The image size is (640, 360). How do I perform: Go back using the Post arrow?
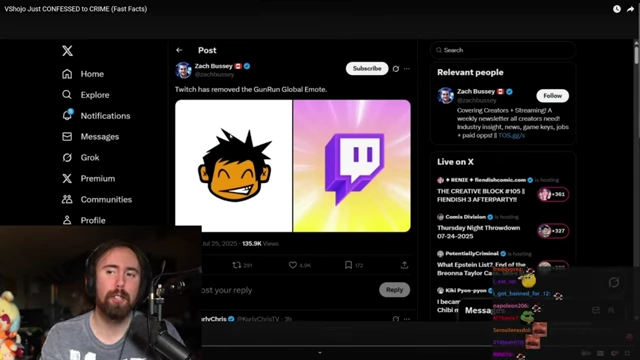179,50
